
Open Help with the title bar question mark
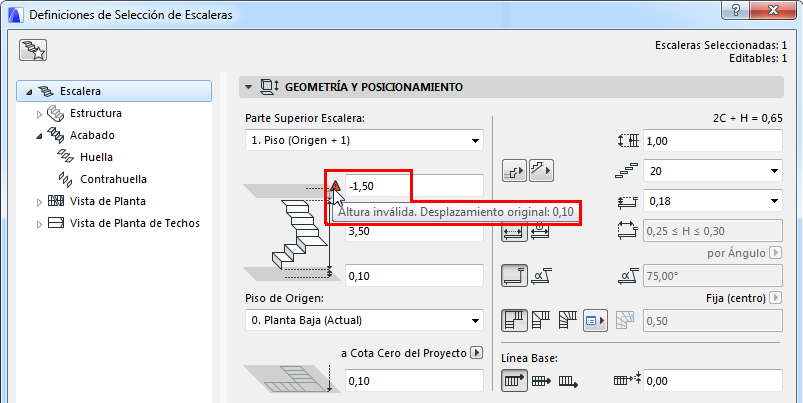(x=738, y=10)
